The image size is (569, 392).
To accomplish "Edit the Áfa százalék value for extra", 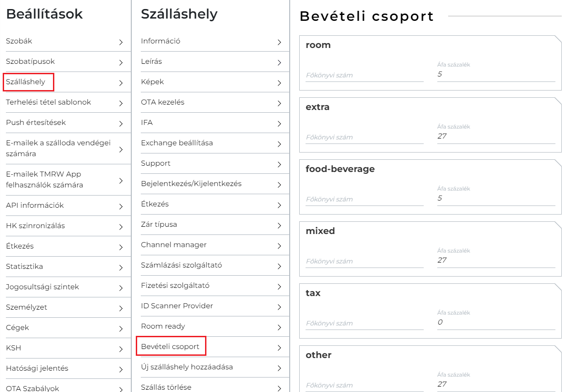I will pyautogui.click(x=496, y=136).
